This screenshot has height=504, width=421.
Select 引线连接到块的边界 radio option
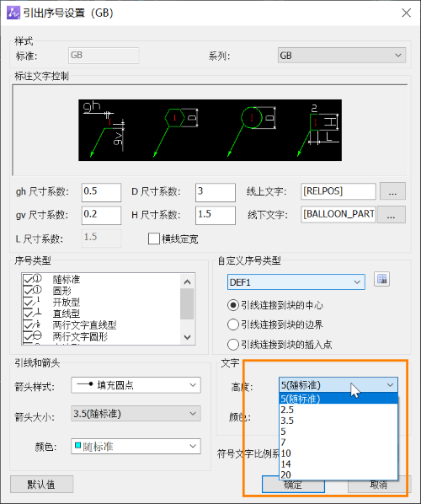pos(233,324)
